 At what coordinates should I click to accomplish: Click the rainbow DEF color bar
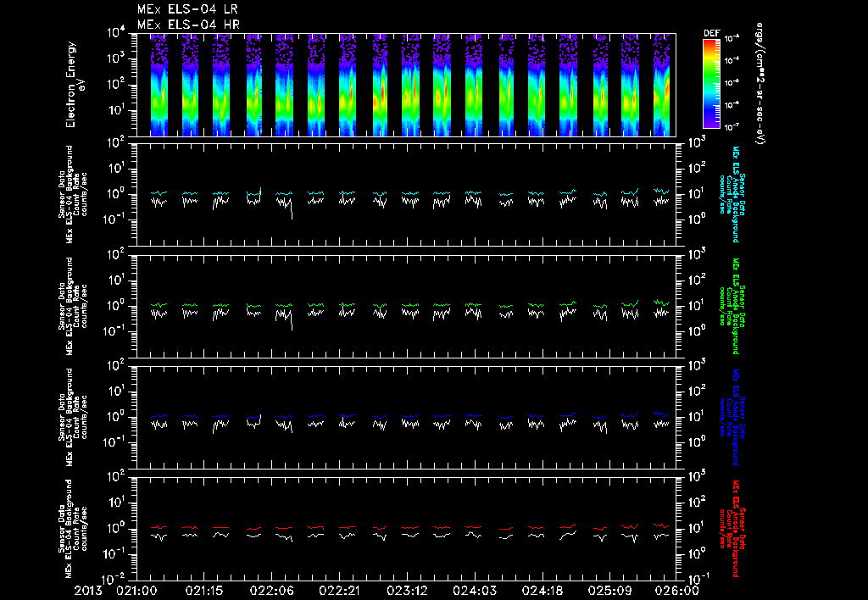coord(711,84)
